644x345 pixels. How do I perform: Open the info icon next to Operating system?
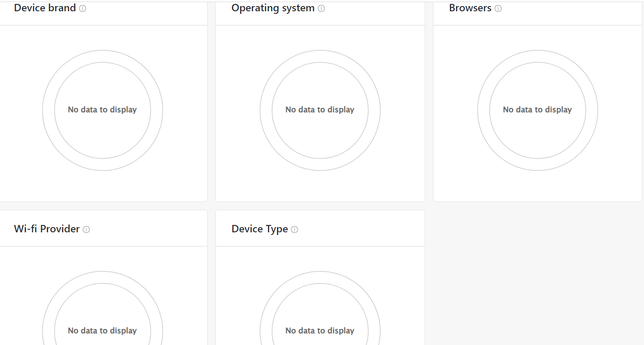point(321,9)
